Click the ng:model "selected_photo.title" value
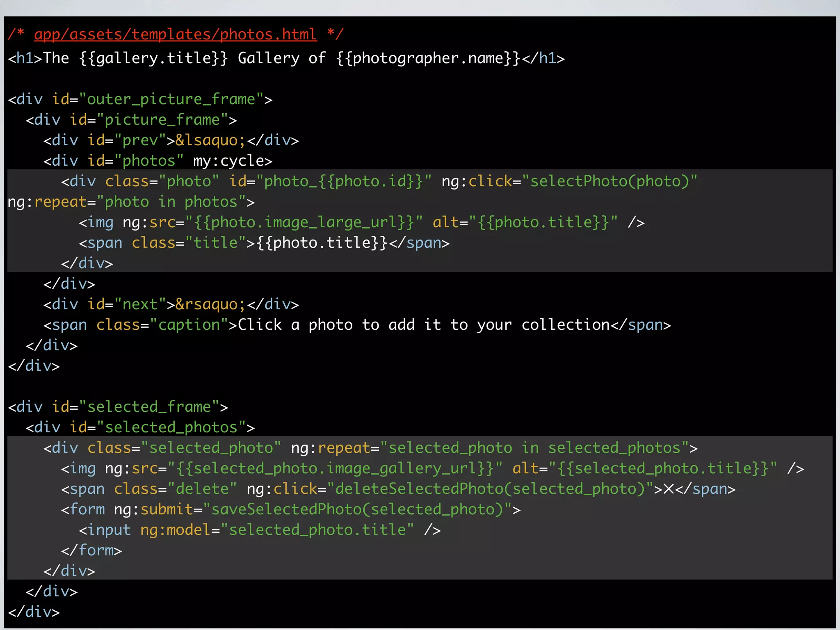The image size is (840, 630). pyautogui.click(x=317, y=530)
